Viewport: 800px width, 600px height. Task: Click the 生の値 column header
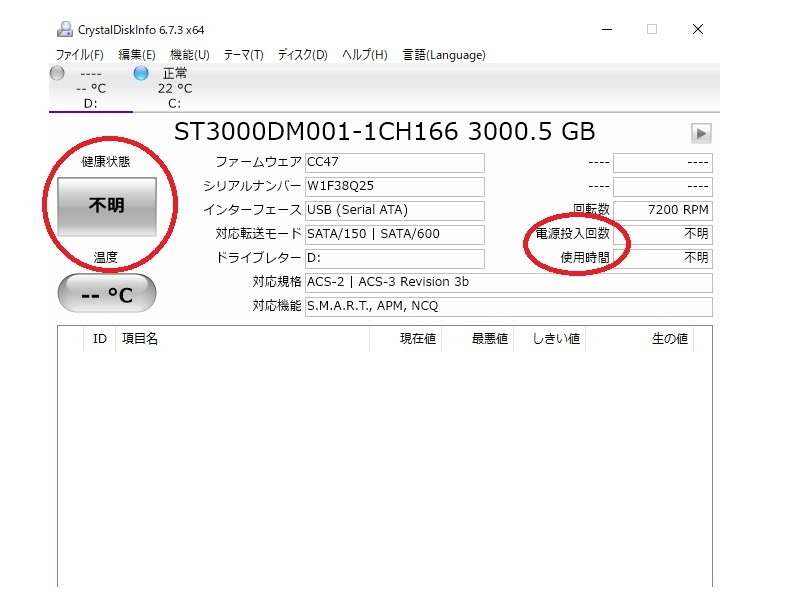640,339
